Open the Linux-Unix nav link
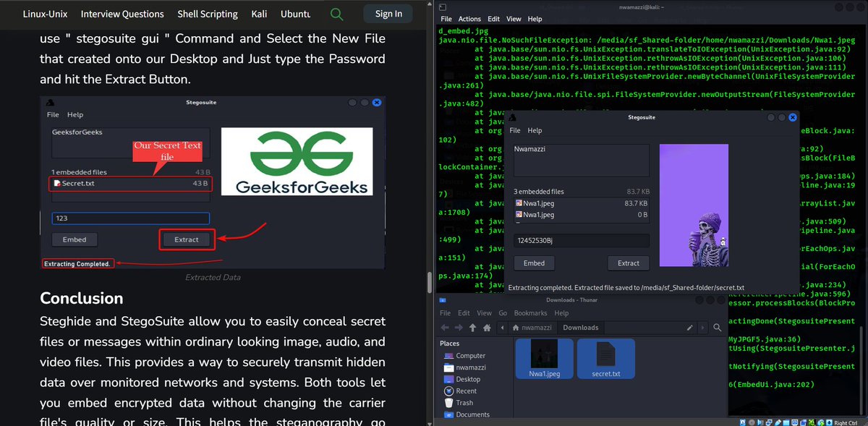 click(x=45, y=14)
